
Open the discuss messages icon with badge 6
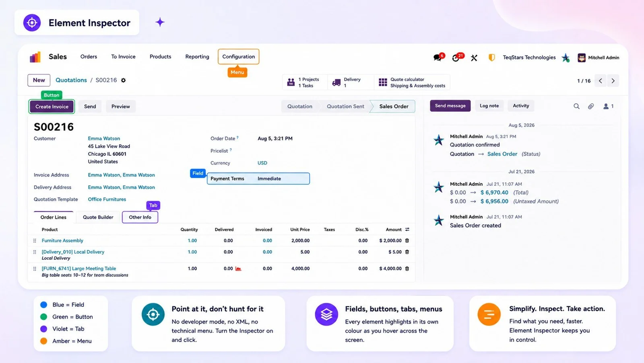point(438,57)
